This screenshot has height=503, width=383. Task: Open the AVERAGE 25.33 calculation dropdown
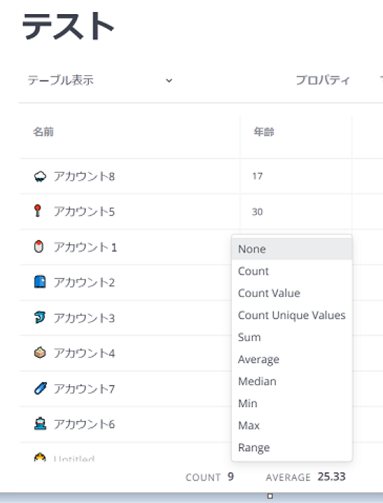click(x=305, y=477)
